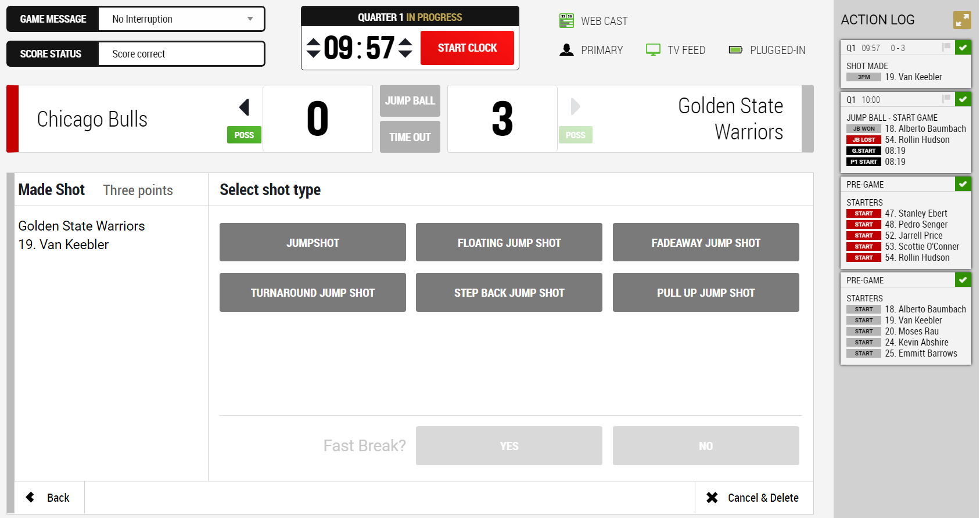980x518 pixels.
Task: Answer No to Fast Break
Action: pyautogui.click(x=706, y=445)
